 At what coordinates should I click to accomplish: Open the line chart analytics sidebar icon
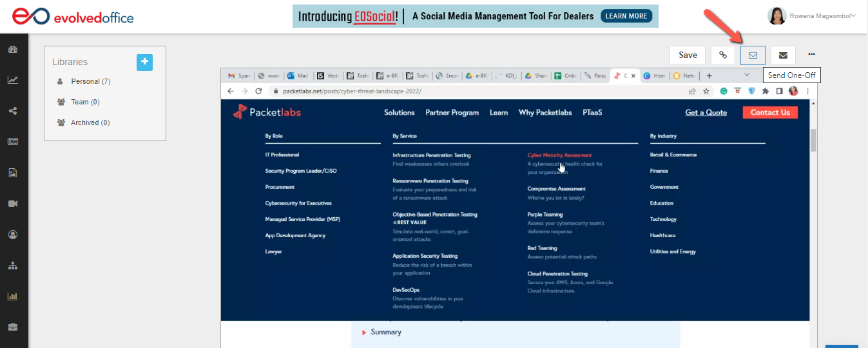point(12,80)
